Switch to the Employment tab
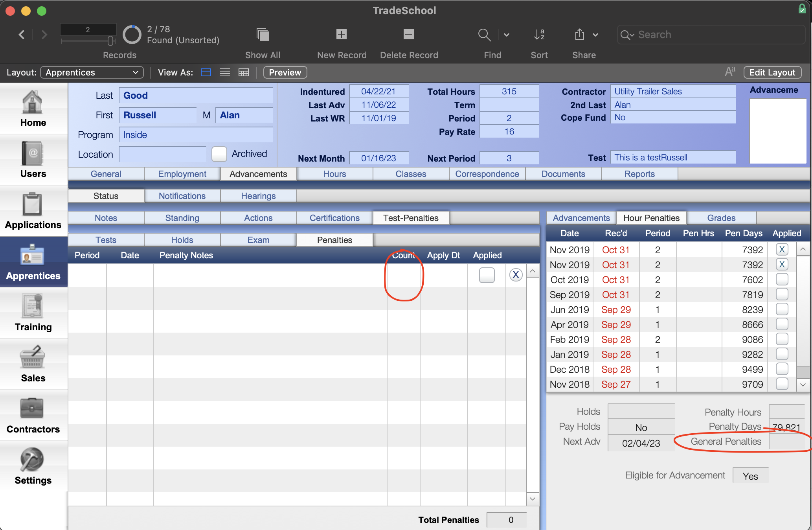 [182, 174]
